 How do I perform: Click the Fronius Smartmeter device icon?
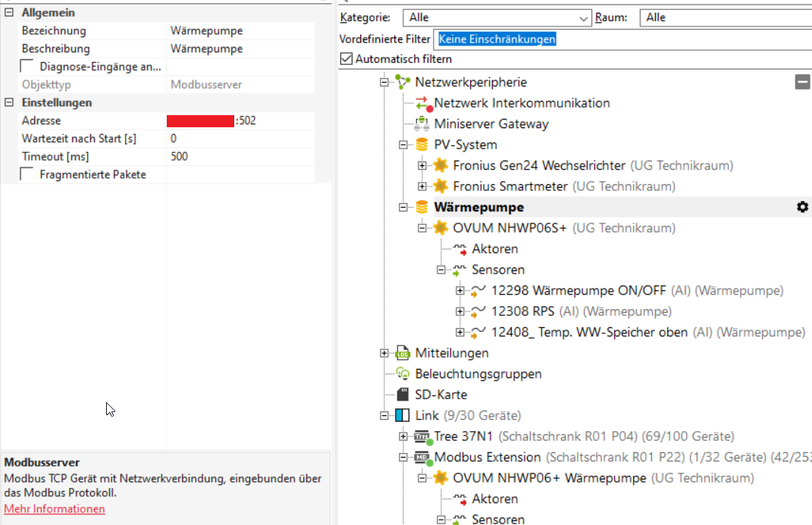[441, 186]
